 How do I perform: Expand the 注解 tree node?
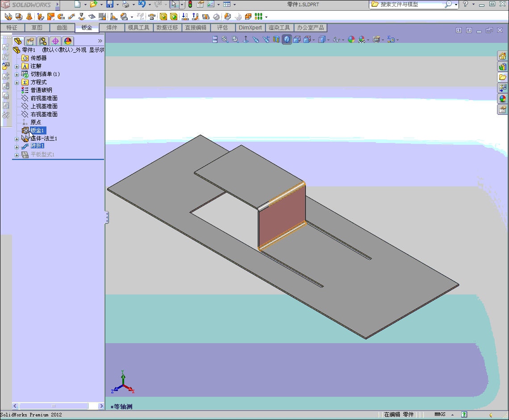pos(17,67)
